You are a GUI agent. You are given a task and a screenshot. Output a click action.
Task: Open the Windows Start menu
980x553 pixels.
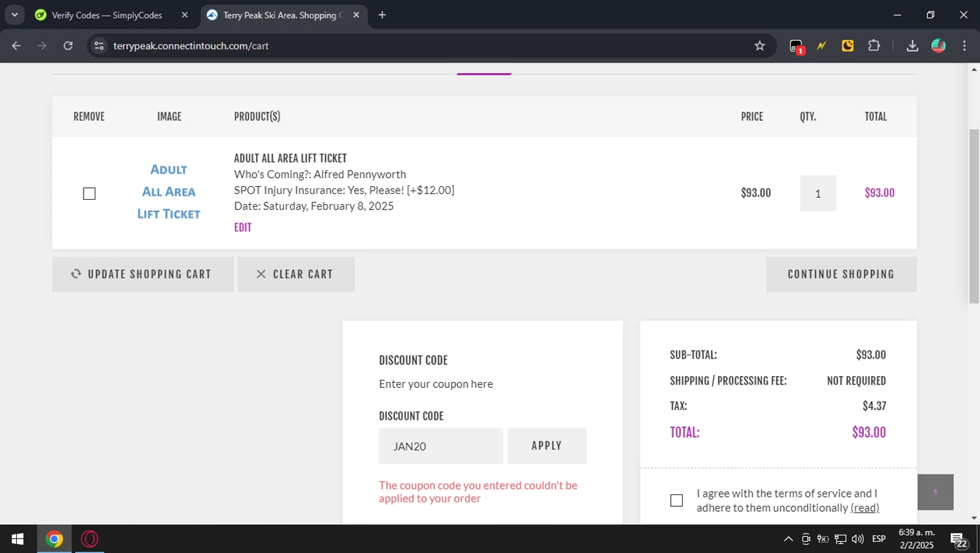(18, 539)
